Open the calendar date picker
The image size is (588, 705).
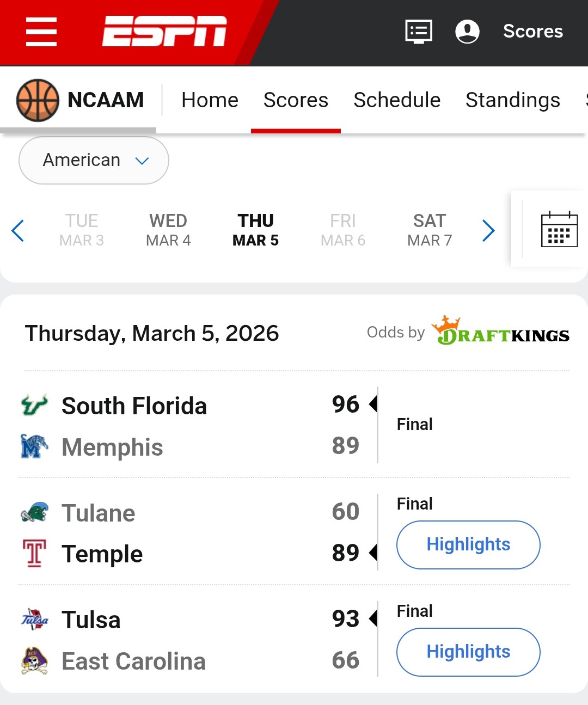(x=559, y=229)
